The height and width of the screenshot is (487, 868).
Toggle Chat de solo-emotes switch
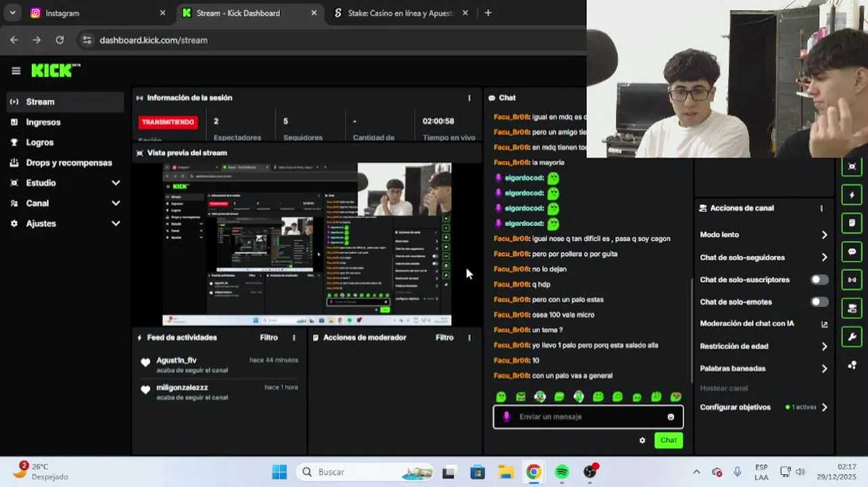tap(819, 302)
